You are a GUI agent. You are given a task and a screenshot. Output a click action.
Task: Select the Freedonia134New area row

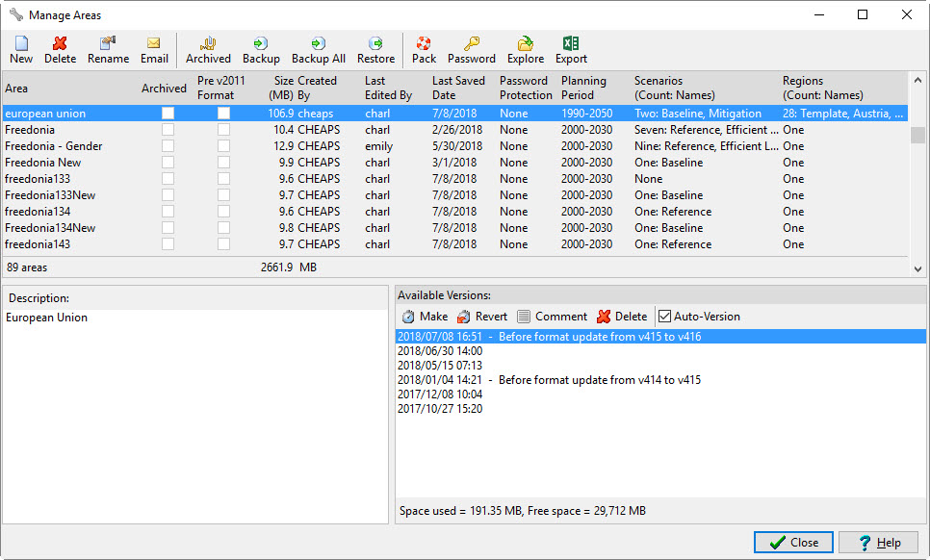[455, 227]
